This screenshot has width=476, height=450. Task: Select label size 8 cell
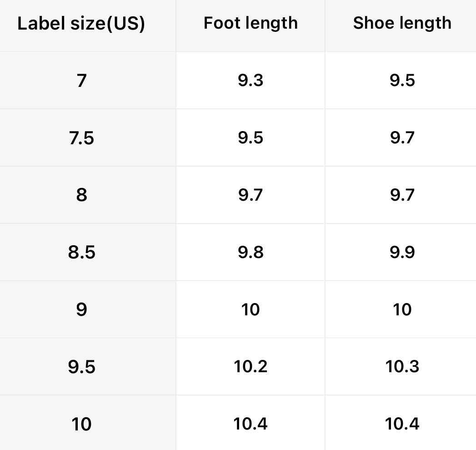tap(81, 195)
